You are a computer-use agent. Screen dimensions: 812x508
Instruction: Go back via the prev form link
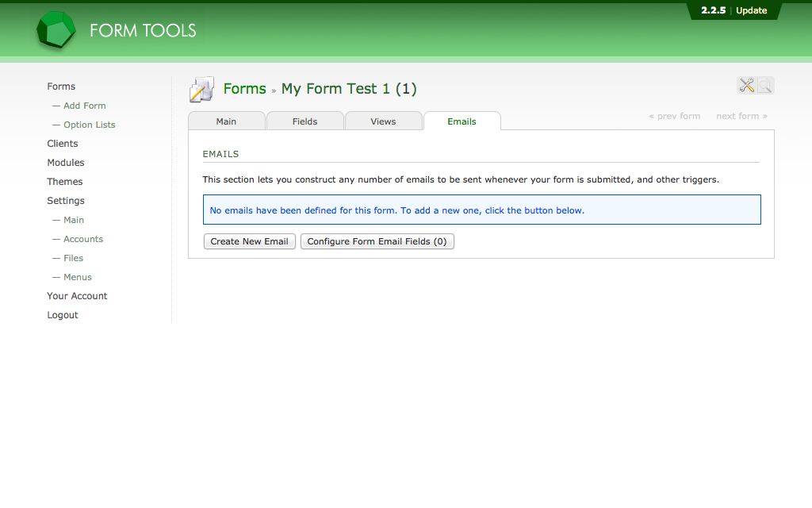(674, 116)
